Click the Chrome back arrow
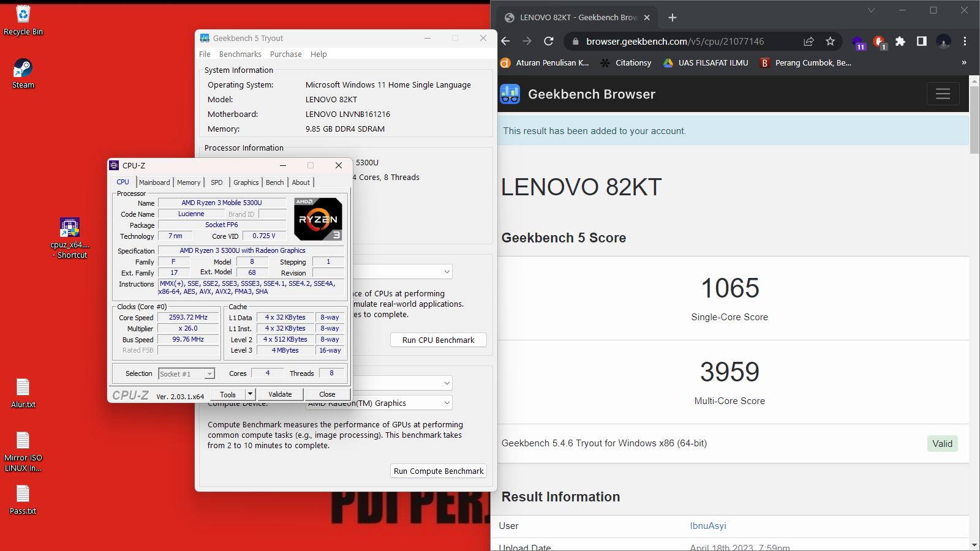The width and height of the screenshot is (980, 551). click(x=505, y=41)
